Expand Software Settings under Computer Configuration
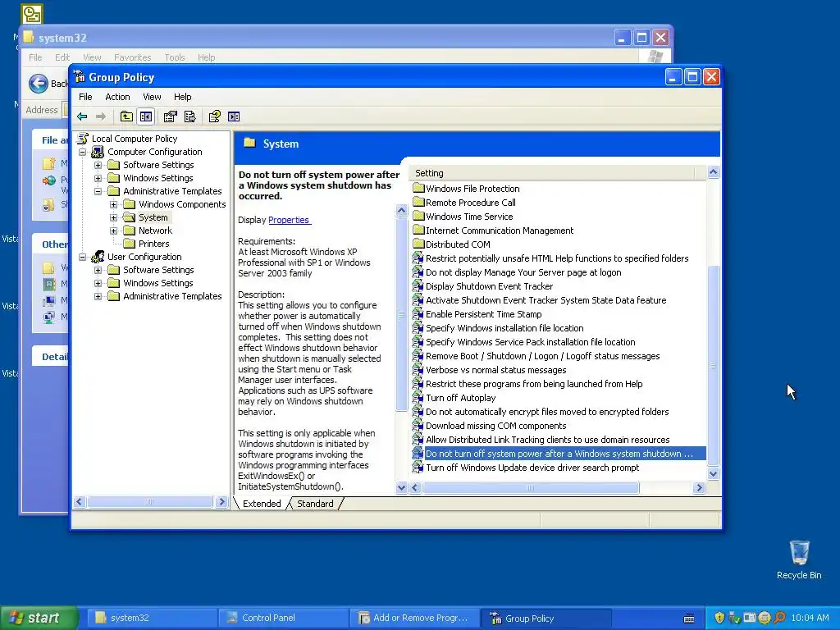The width and height of the screenshot is (840, 630). click(98, 165)
